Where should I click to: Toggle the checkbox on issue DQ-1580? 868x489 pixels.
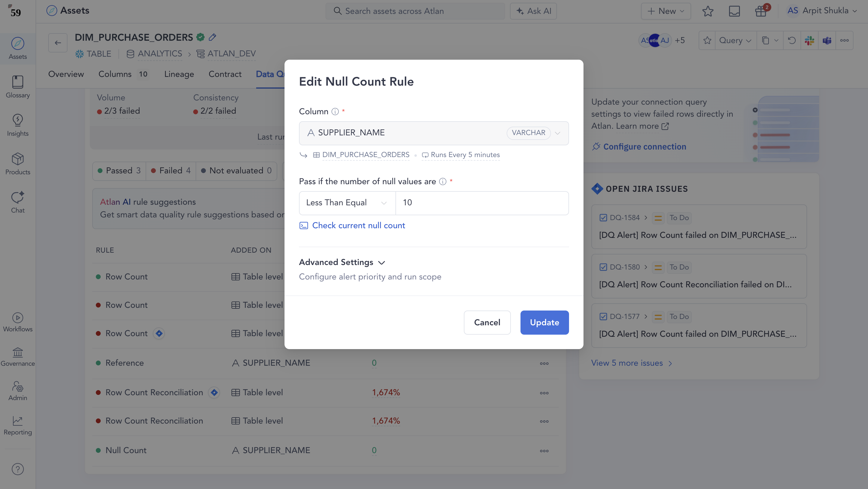(603, 267)
